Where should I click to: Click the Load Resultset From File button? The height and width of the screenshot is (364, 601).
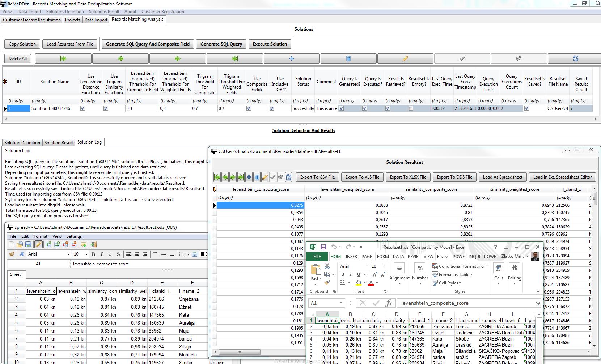(x=70, y=44)
